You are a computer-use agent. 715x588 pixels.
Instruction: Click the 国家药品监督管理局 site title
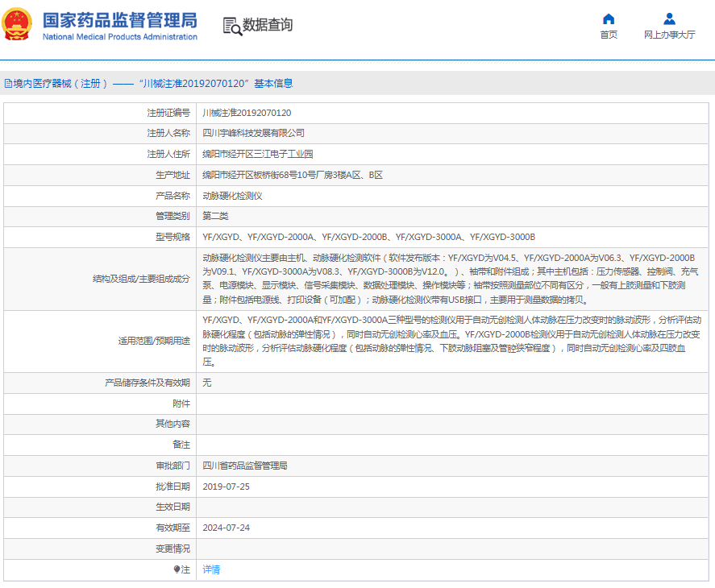[x=119, y=19]
